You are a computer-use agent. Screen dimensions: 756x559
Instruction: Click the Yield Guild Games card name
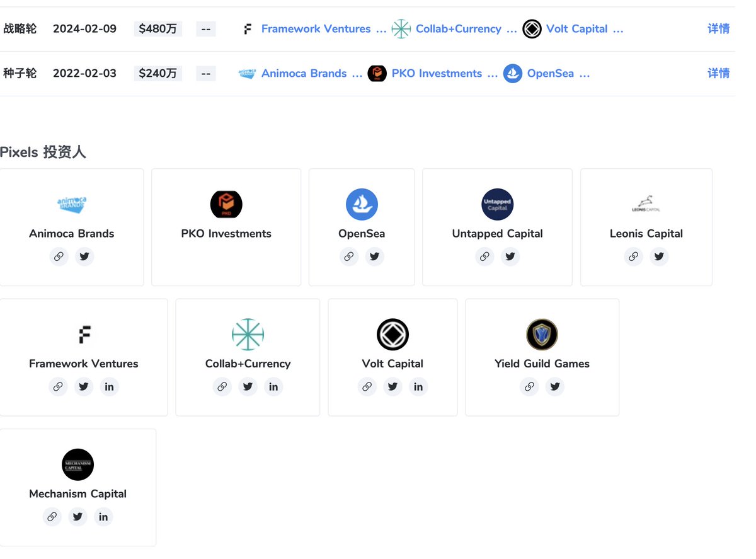542,364
